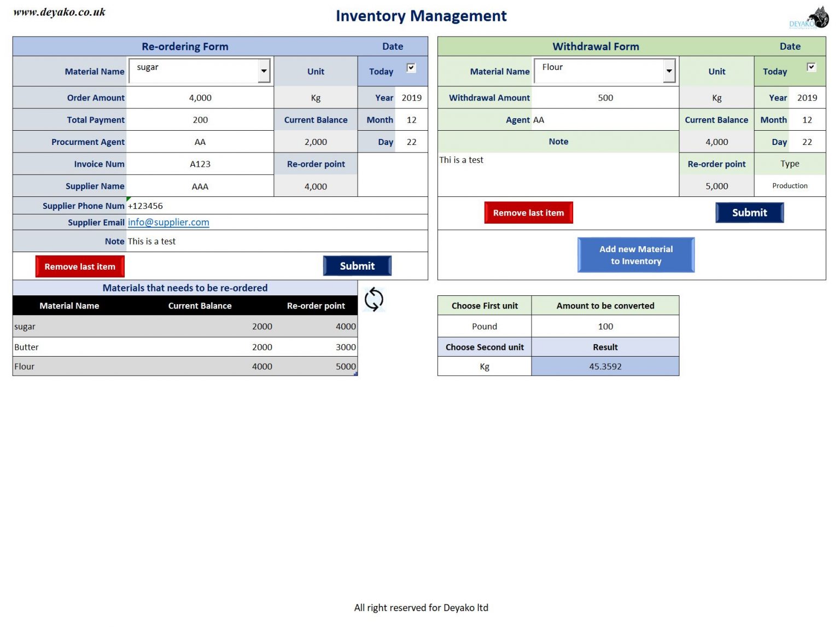This screenshot has width=840, height=629.
Task: Select the Pound cell under Choose First unit
Action: [x=484, y=326]
